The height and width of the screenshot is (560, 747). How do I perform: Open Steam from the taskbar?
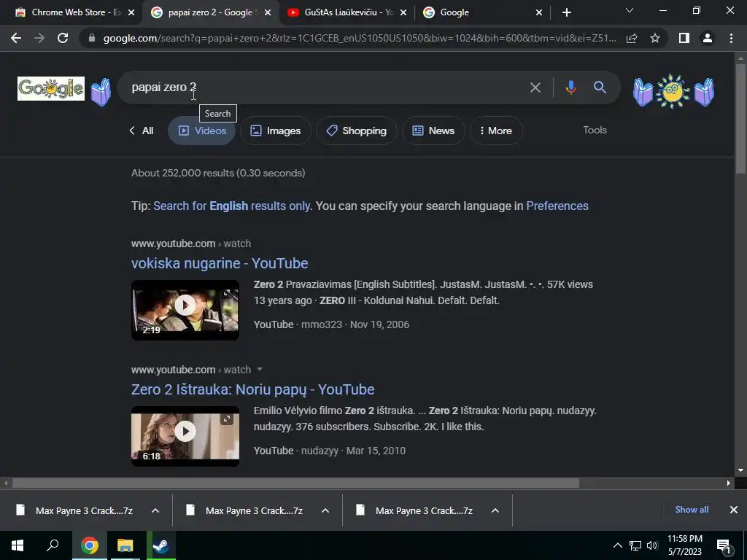(161, 545)
